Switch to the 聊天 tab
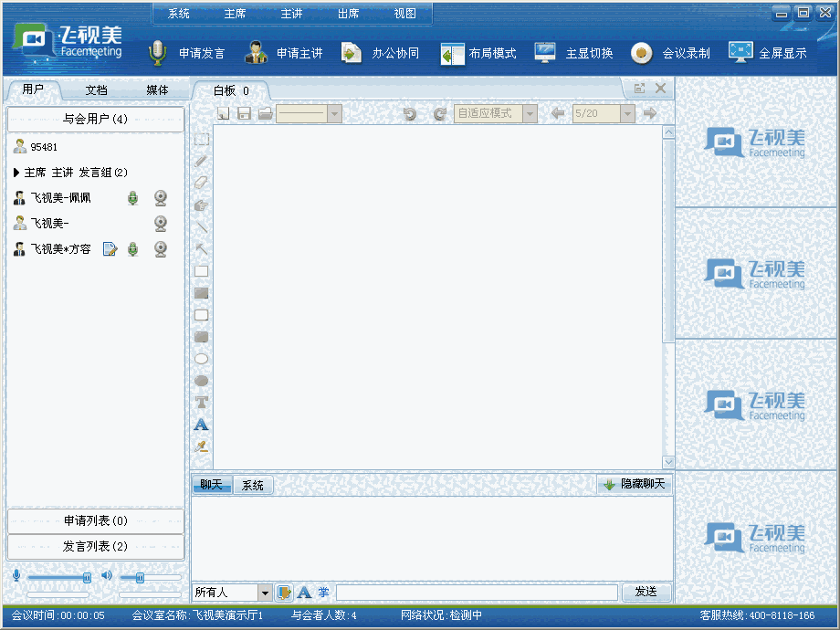The image size is (840, 630). click(x=212, y=484)
